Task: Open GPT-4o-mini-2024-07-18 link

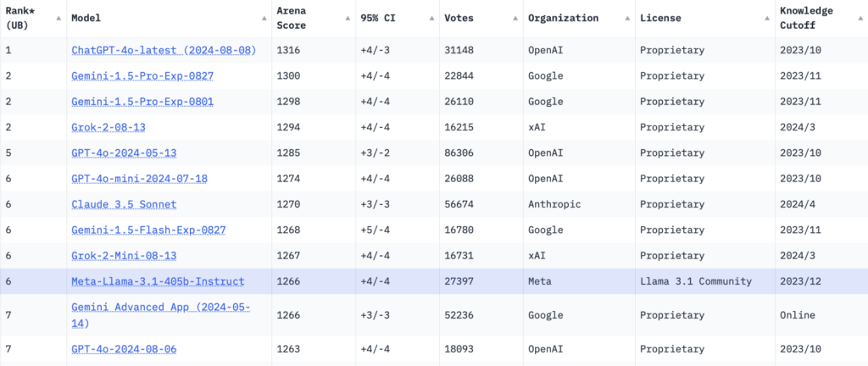Action: tap(140, 179)
